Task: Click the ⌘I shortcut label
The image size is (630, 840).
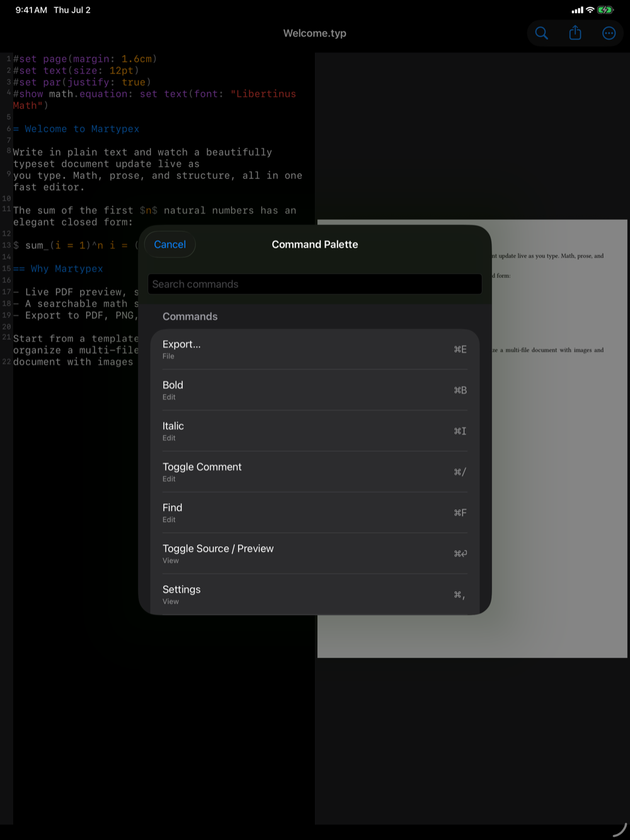Action: [x=461, y=431]
